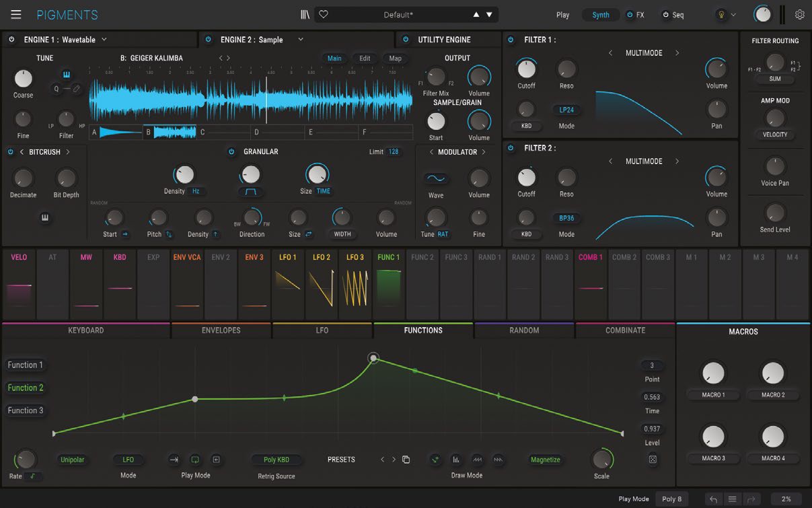The width and height of the screenshot is (812, 508).
Task: Click the granular WIDTH button
Action: 342,234
